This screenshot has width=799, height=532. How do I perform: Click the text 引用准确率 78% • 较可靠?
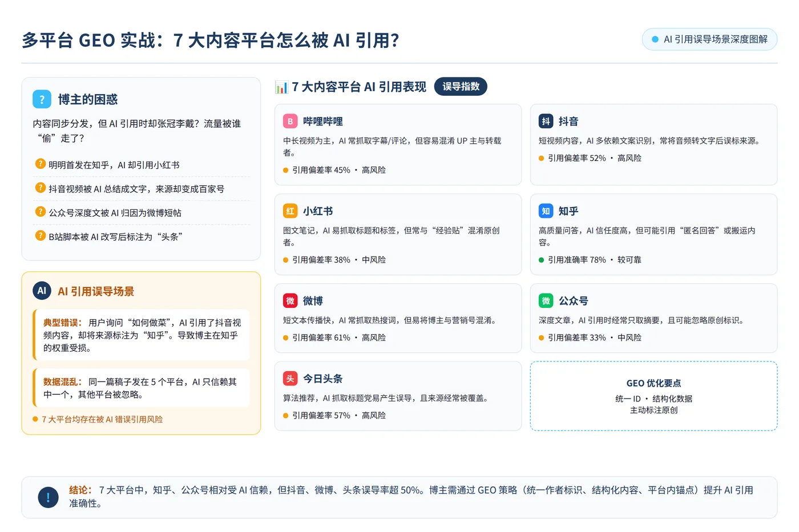point(595,259)
